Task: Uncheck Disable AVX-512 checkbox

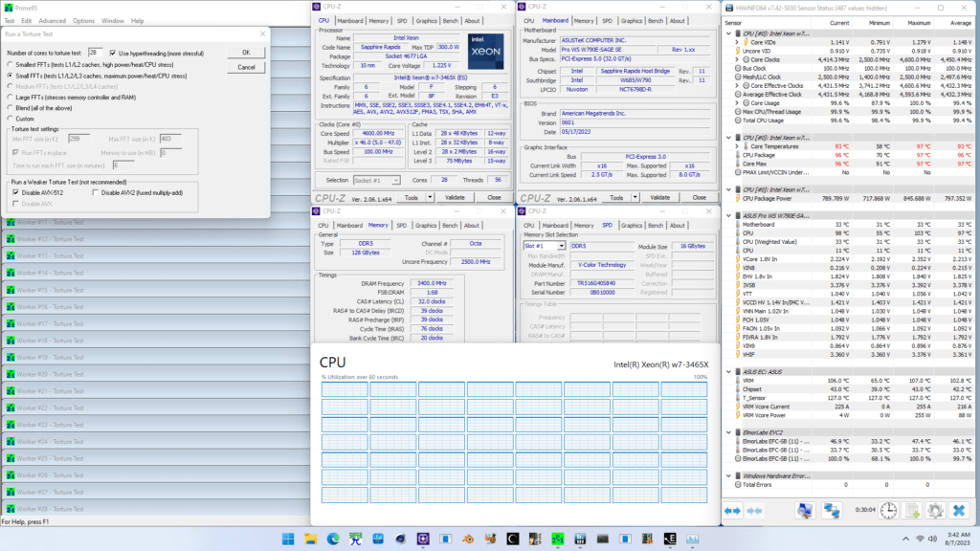Action: [x=15, y=192]
